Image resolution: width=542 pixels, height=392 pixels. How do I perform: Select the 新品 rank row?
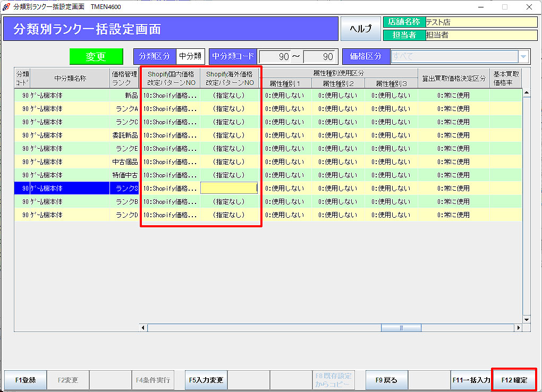124,95
